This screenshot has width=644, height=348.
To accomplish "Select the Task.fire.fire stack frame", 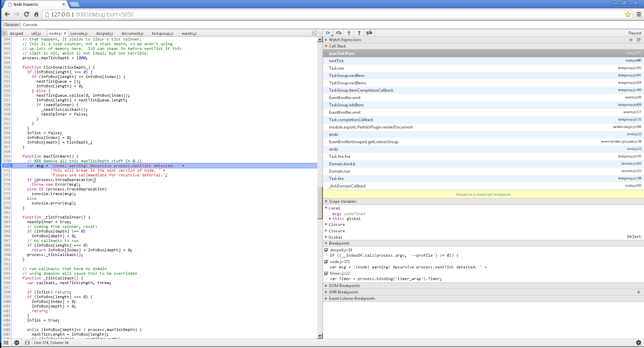I will [483, 157].
